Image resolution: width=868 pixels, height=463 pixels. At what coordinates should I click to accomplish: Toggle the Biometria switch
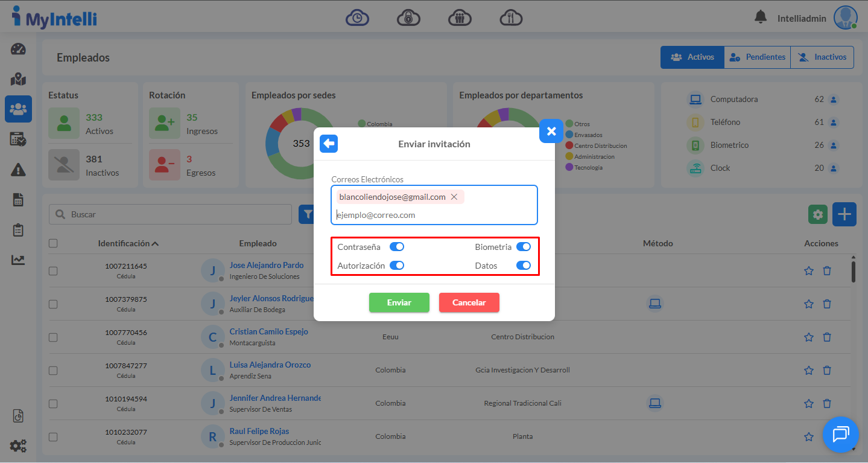[x=523, y=247]
